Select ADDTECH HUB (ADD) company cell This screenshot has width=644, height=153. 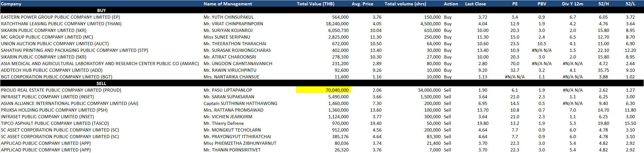52,70
